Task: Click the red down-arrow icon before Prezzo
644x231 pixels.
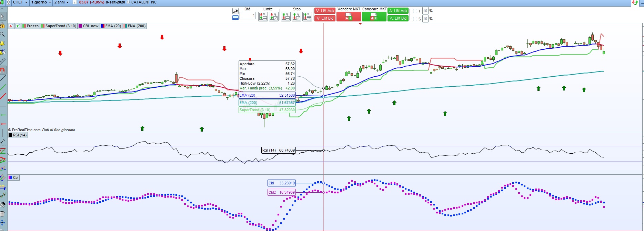Action: click(x=11, y=26)
